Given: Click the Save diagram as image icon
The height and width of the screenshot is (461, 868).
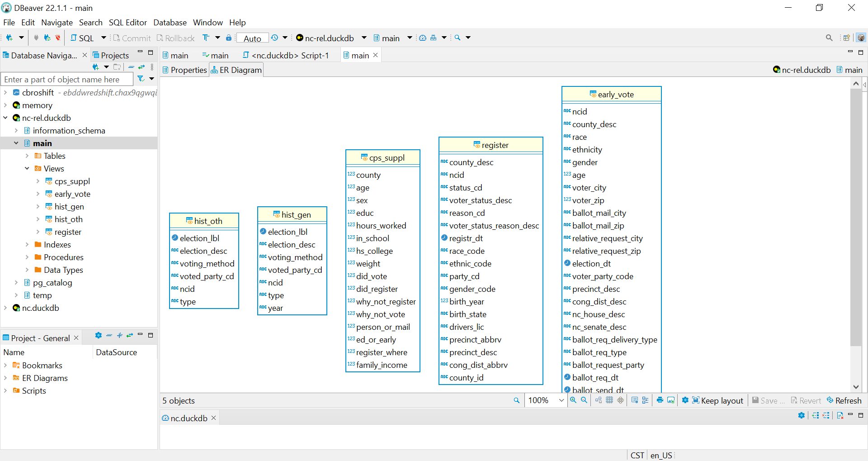Looking at the screenshot, I should (x=671, y=400).
